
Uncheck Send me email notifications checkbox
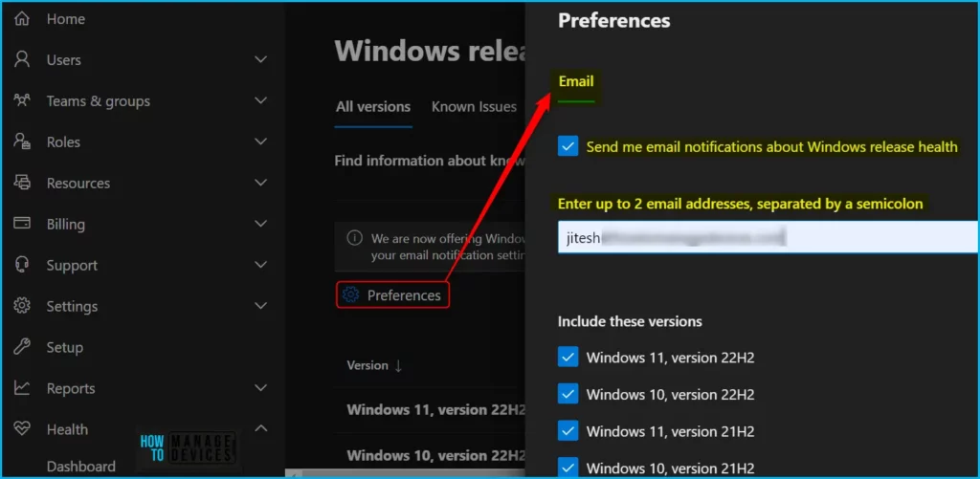point(568,147)
